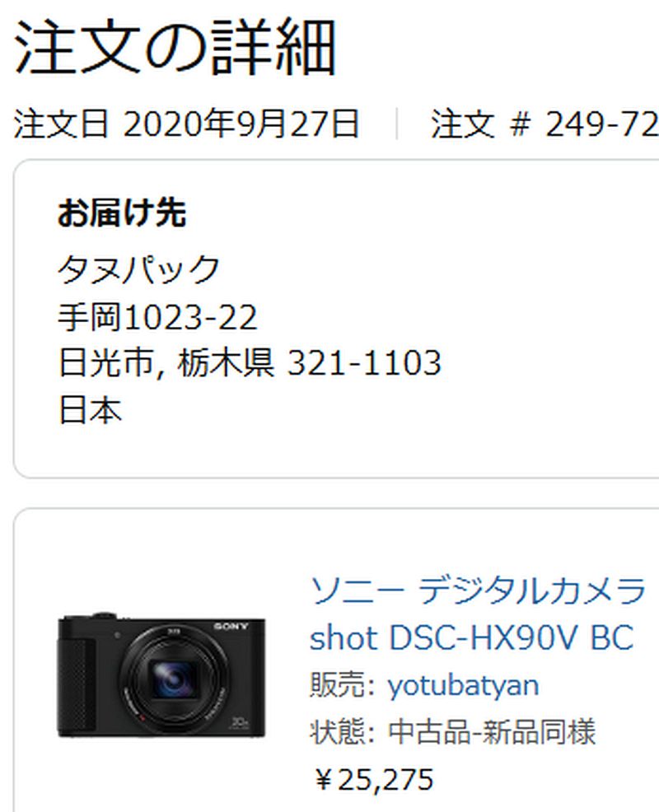Click the 注文の詳細 page heading
Viewport: 659px width, 812px height.
175,47
